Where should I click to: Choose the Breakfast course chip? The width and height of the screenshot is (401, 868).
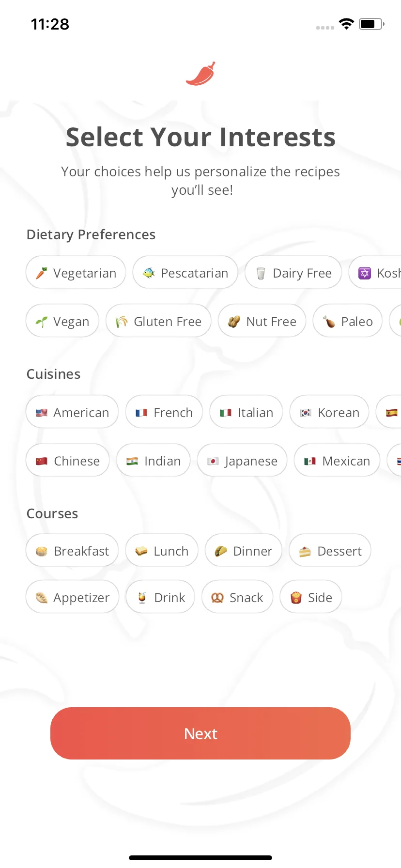(x=72, y=551)
